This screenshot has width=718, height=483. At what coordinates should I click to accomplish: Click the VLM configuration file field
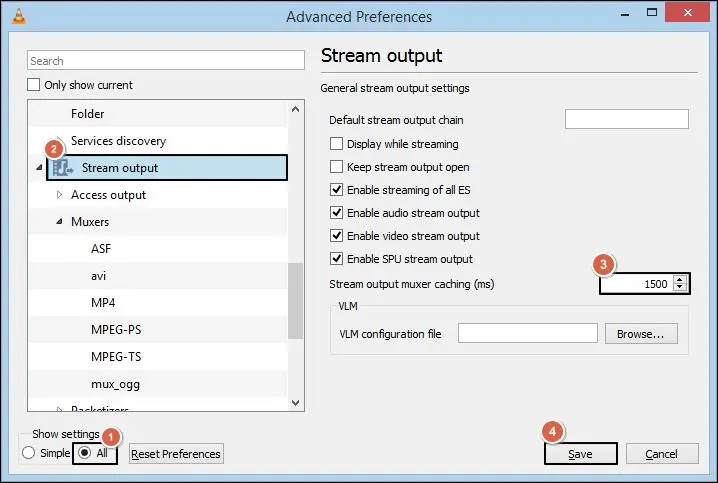coord(528,333)
